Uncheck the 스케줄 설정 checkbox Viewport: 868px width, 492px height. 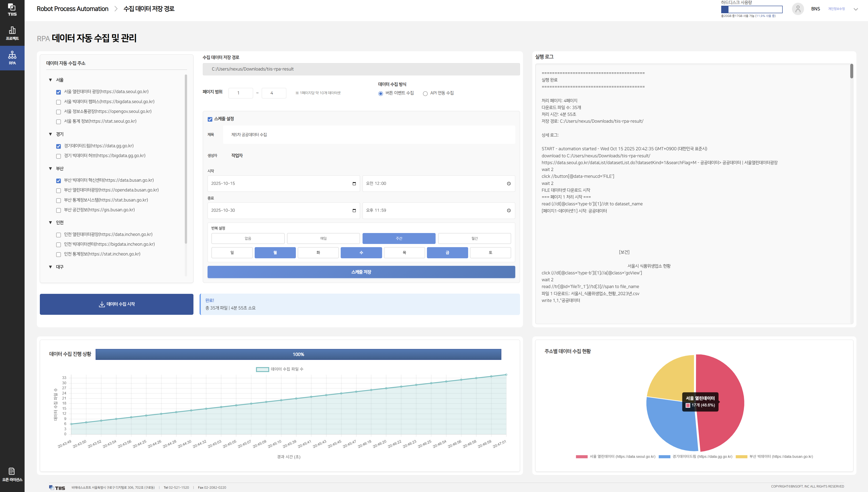click(210, 119)
